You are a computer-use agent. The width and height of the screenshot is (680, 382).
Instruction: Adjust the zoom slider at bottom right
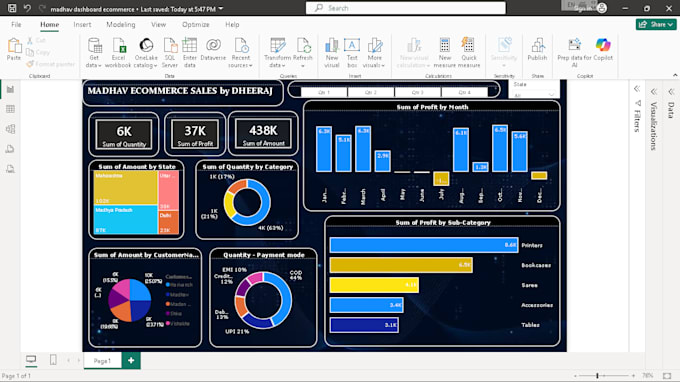[x=597, y=375]
